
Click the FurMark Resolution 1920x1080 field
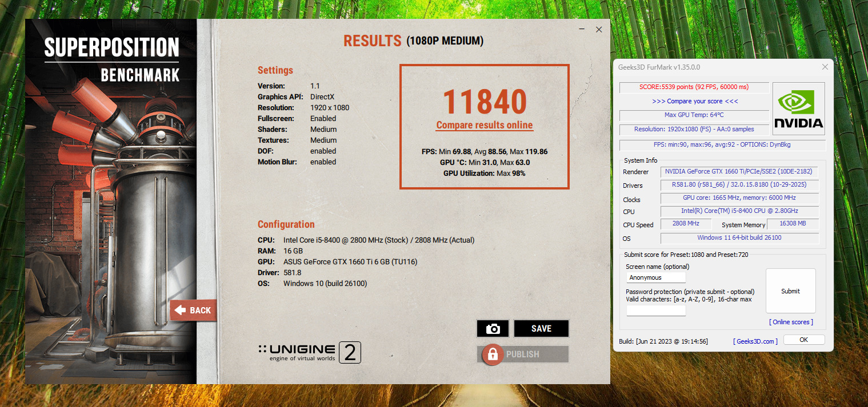coord(695,130)
